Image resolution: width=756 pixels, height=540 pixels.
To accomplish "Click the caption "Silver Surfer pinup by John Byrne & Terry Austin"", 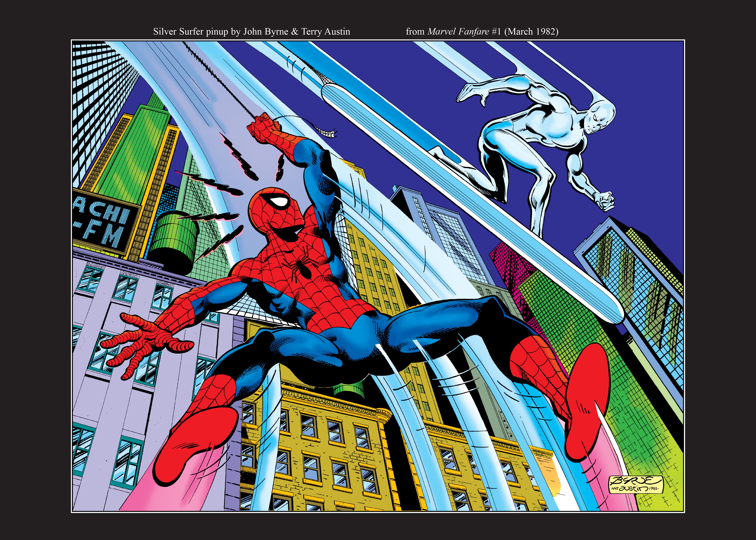I will point(251,31).
